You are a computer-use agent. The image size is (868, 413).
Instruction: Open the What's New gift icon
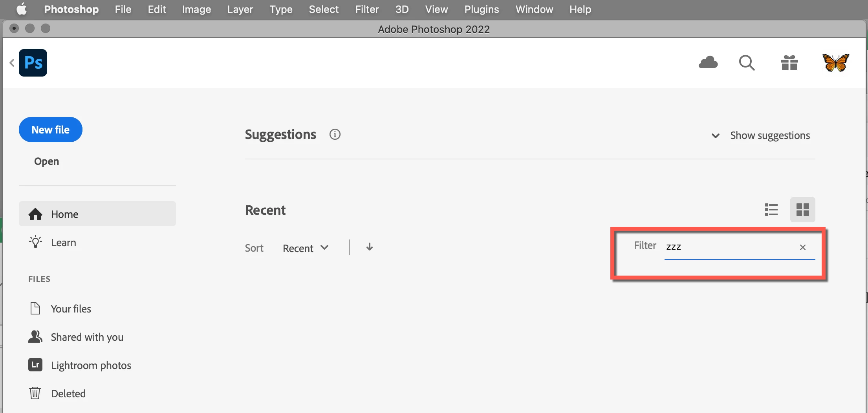[x=789, y=63]
